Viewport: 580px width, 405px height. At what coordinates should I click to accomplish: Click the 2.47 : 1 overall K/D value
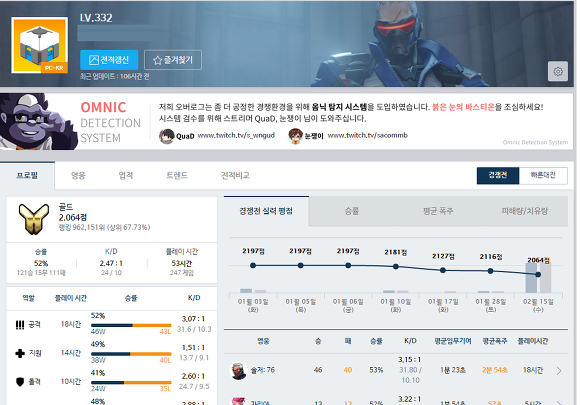click(x=111, y=263)
